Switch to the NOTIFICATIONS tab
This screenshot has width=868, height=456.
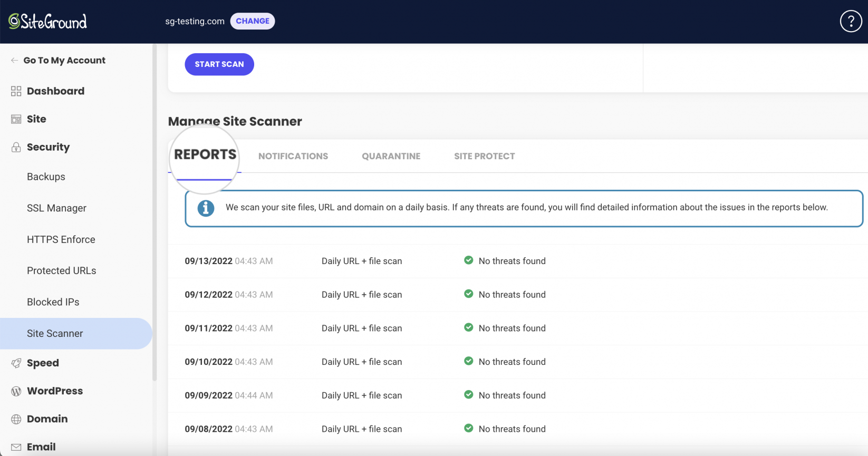(x=293, y=156)
